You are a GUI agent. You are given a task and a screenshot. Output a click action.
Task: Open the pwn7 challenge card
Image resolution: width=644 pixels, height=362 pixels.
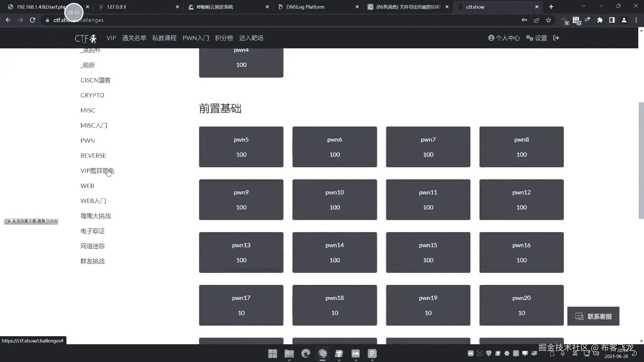[428, 147]
